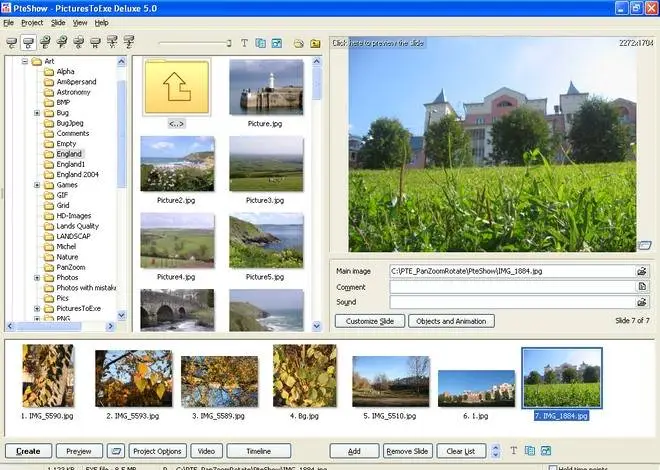Image resolution: width=660 pixels, height=470 pixels.
Task: Open the Slide menu
Action: [x=58, y=22]
